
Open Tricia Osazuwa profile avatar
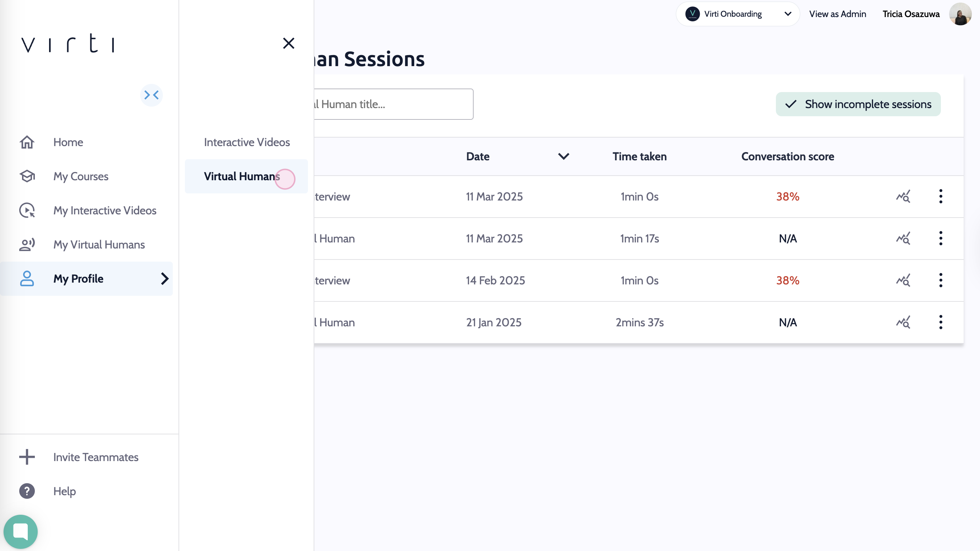[x=960, y=14]
